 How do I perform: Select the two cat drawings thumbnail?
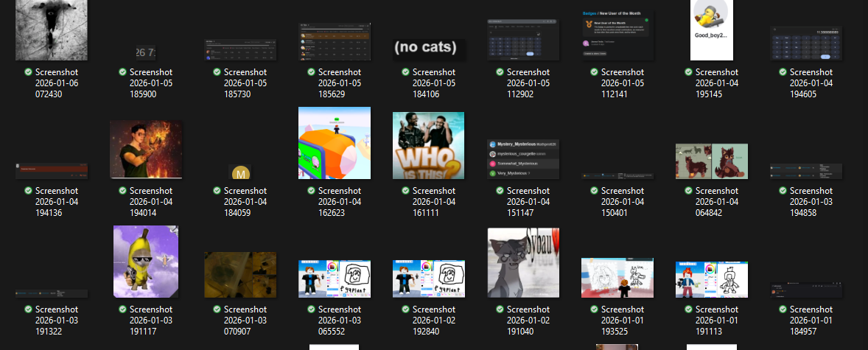(711, 161)
